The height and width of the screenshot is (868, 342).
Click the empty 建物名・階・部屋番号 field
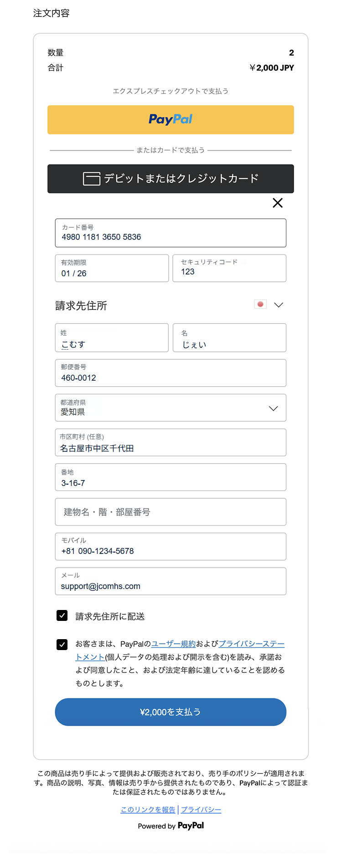(171, 512)
